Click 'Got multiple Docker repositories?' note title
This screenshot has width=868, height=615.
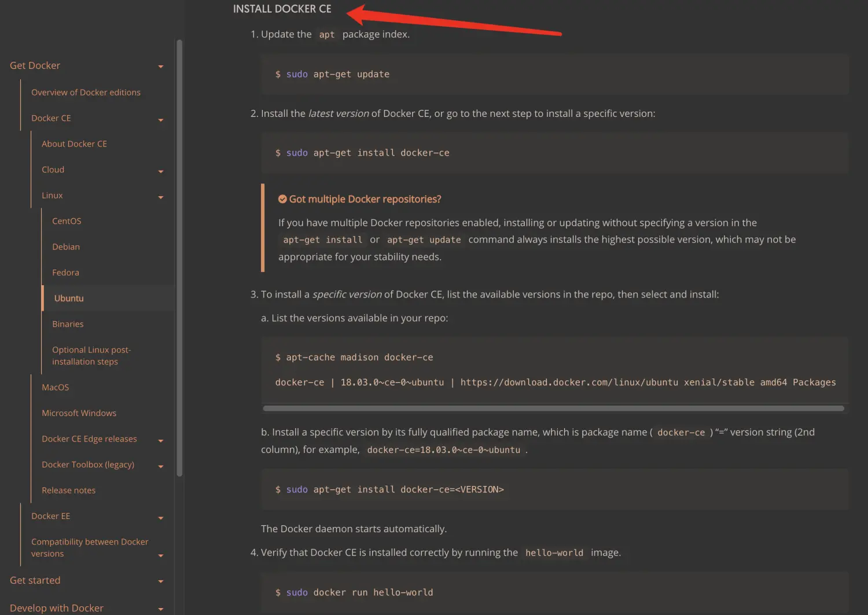[365, 199]
